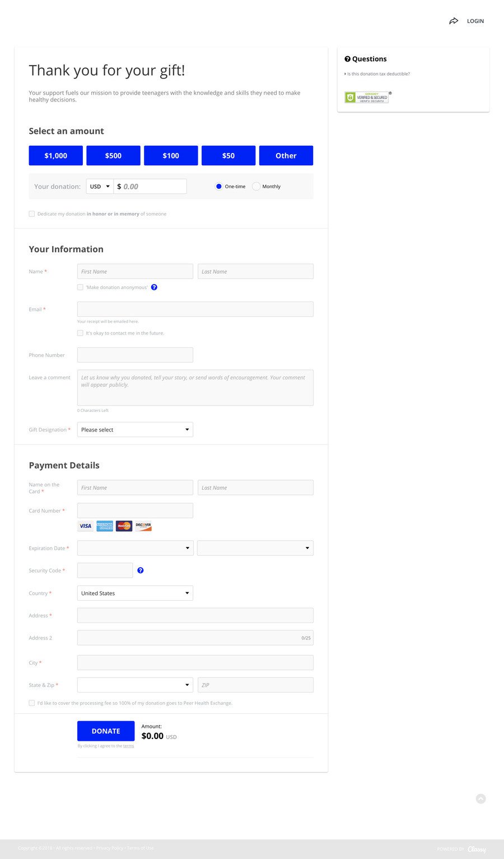This screenshot has width=504, height=859.
Task: Select the Monthly donation radio button
Action: 256,187
